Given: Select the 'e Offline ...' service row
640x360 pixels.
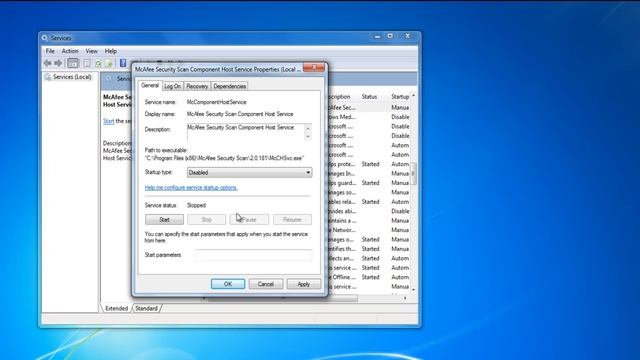Looking at the screenshot, I should 369,277.
